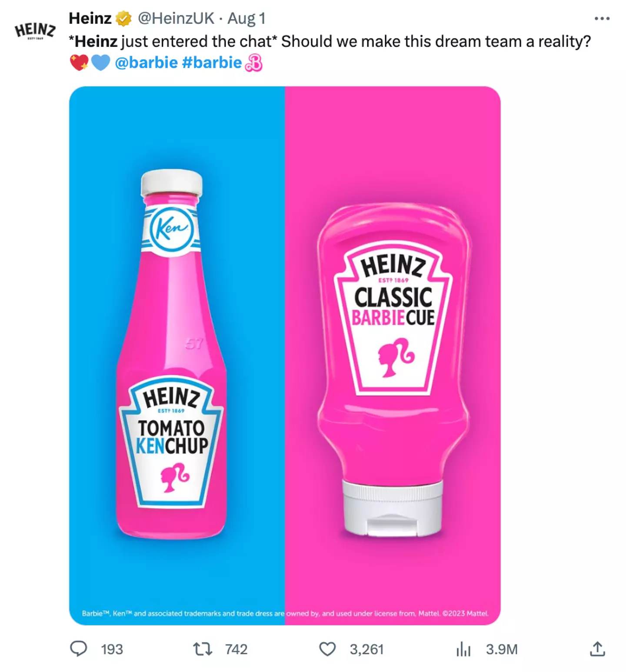Click the sparkling heart emoji in the tweet
This screenshot has height=672, width=626.
click(78, 62)
